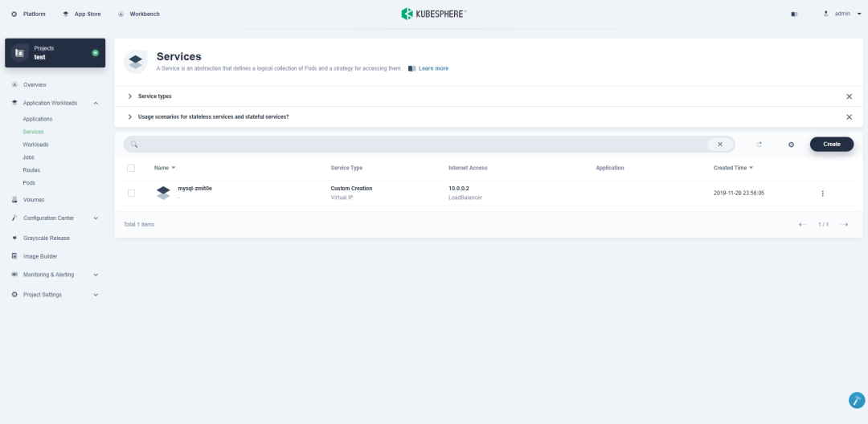This screenshot has height=424, width=868.
Task: Go to the next page arrow
Action: tap(844, 224)
